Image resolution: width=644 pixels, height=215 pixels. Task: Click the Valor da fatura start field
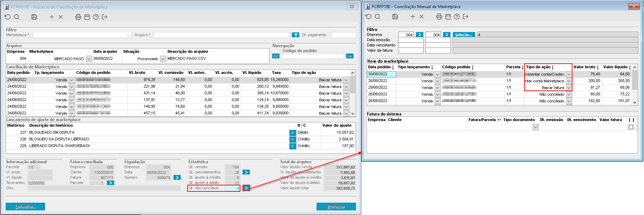click(411, 50)
